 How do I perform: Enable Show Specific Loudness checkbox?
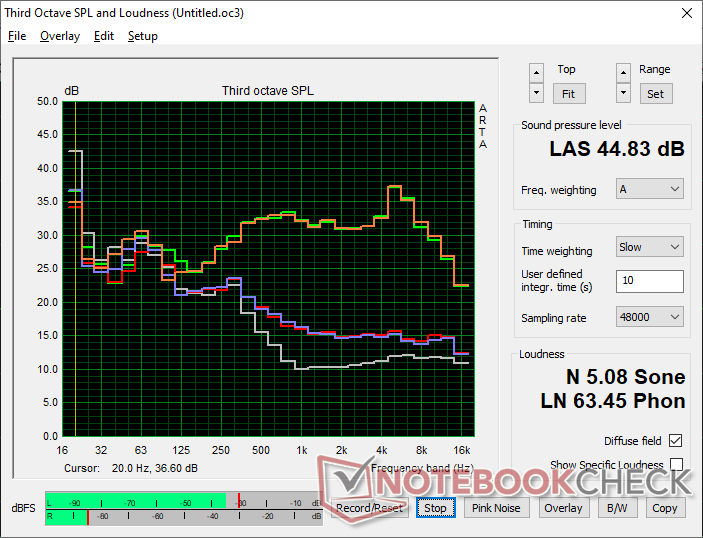[676, 464]
